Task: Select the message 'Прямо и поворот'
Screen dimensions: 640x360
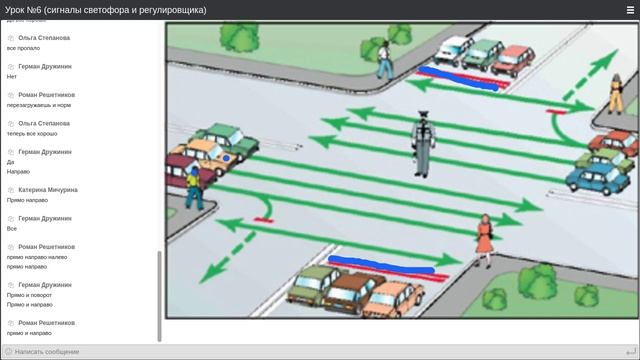Action: (29, 296)
